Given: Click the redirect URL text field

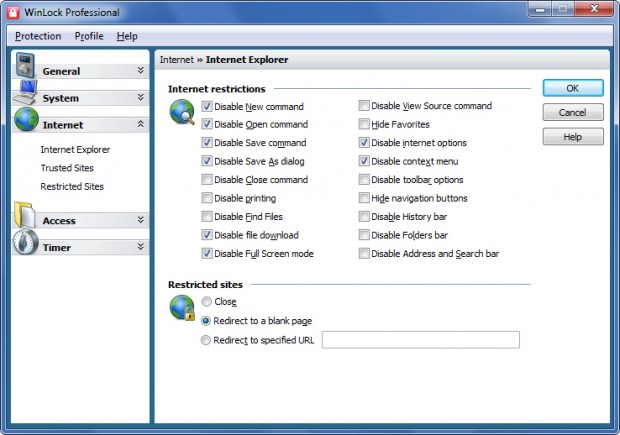Looking at the screenshot, I should point(421,340).
